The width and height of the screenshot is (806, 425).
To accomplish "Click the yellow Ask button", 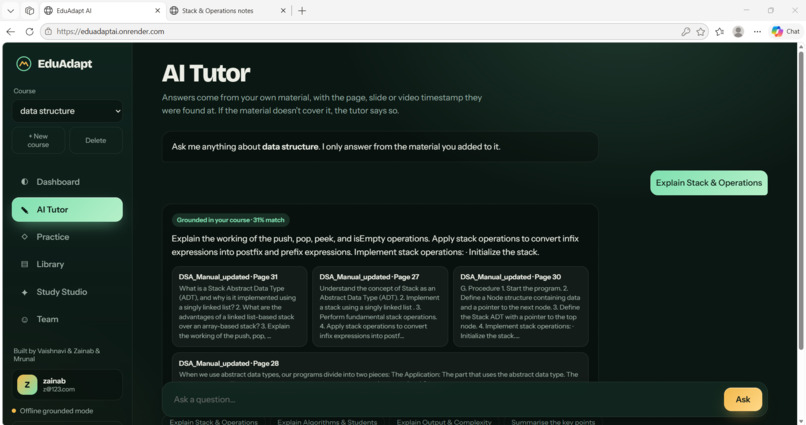I will click(x=743, y=399).
